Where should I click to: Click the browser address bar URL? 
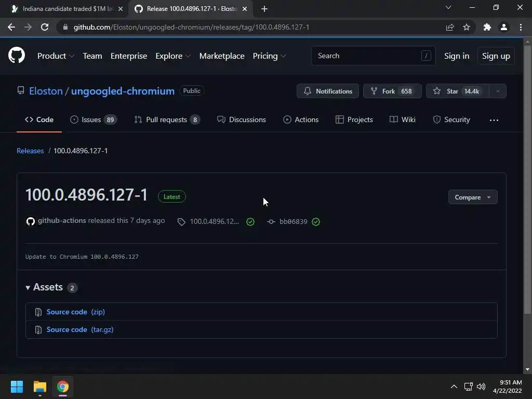[x=191, y=27]
